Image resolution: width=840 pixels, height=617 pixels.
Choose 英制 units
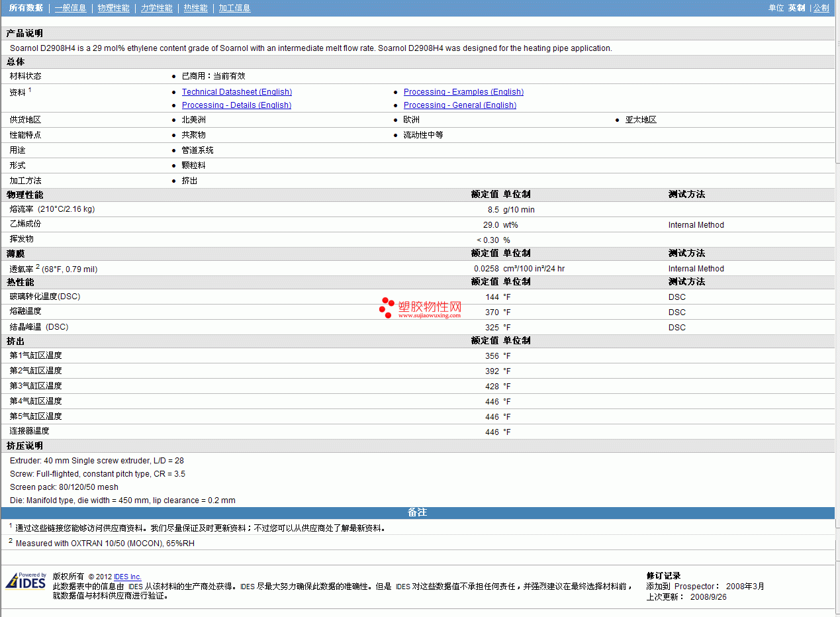[796, 8]
